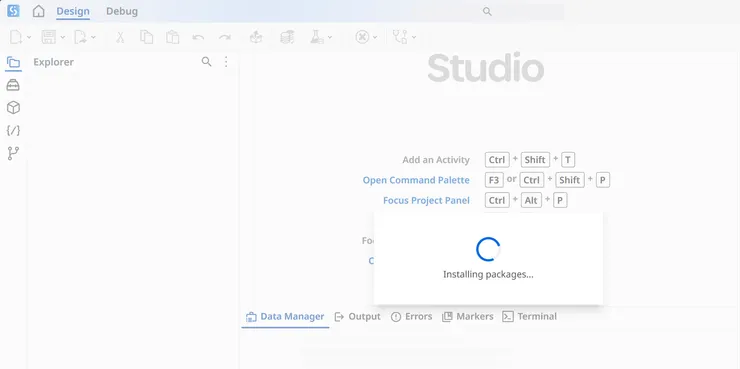Expand the stop icon dropdown arrow

(375, 37)
